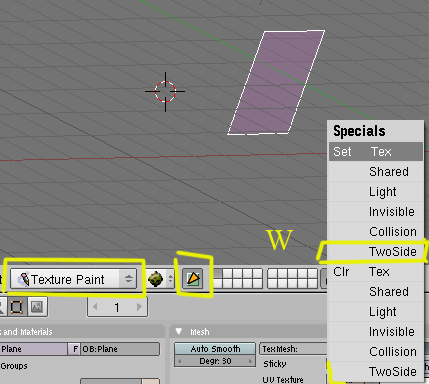The image size is (429, 384).
Task: Choose Set Tex in Specials menu
Action: pos(376,152)
